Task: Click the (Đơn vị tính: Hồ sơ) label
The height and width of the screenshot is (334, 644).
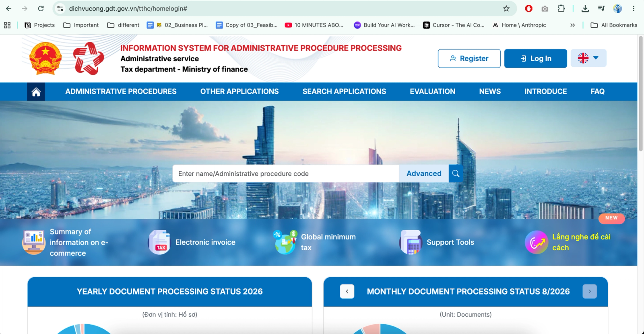Action: 170,315
